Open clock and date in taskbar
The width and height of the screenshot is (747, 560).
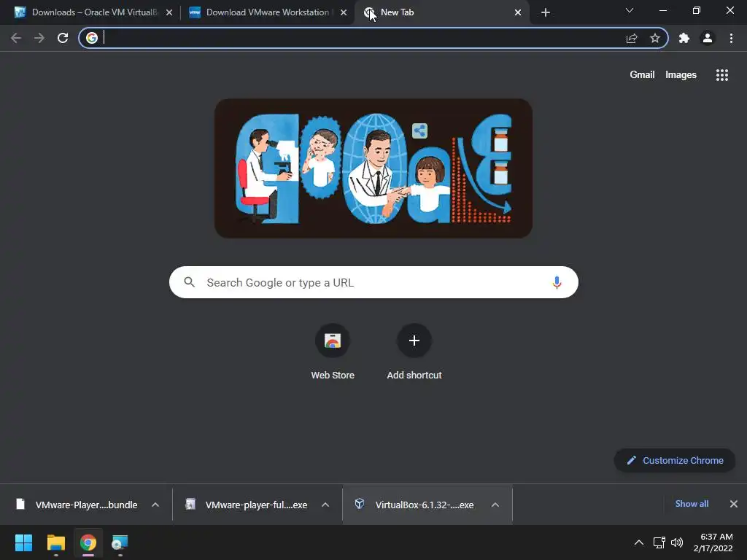pyautogui.click(x=713, y=542)
